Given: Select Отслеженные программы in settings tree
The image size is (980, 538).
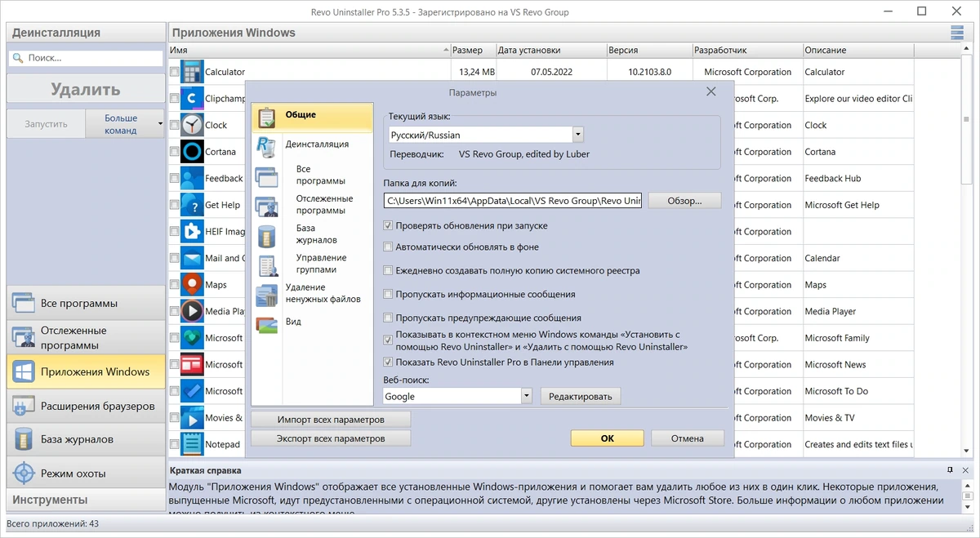Looking at the screenshot, I should coord(324,204).
